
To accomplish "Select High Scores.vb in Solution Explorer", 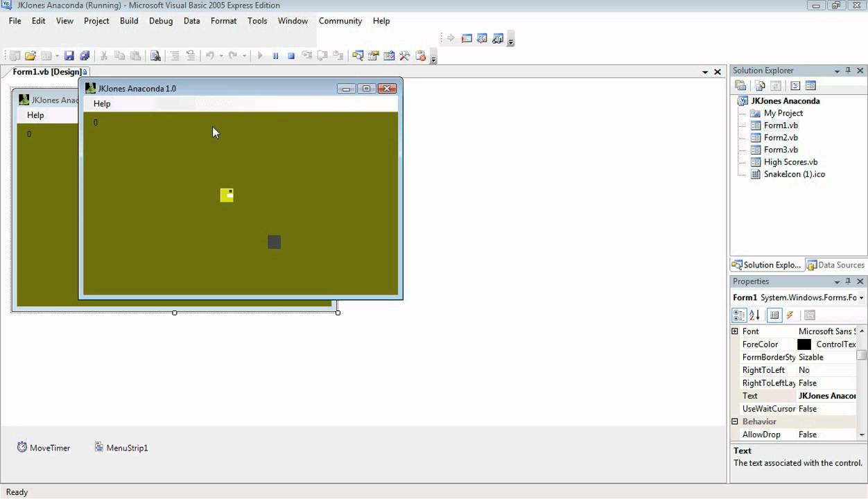I will (x=783, y=161).
